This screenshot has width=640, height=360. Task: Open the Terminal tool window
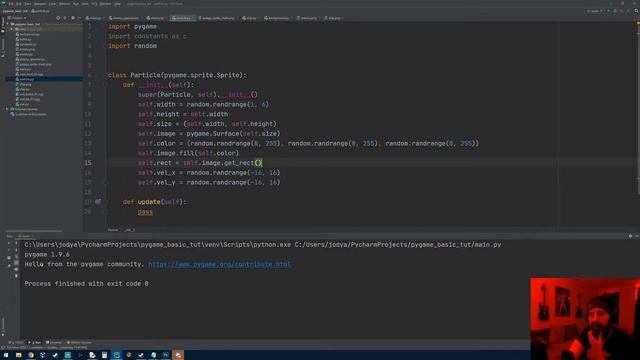(54, 342)
